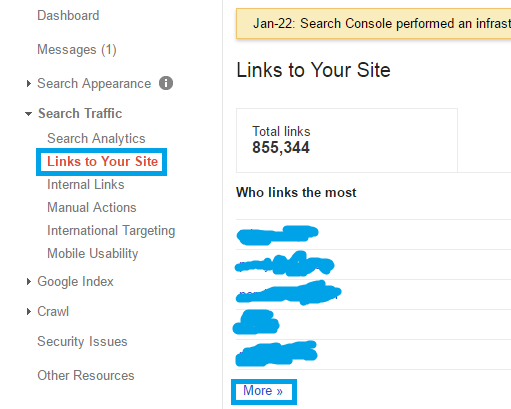Open Other Resources page
This screenshot has width=511, height=409.
click(86, 375)
